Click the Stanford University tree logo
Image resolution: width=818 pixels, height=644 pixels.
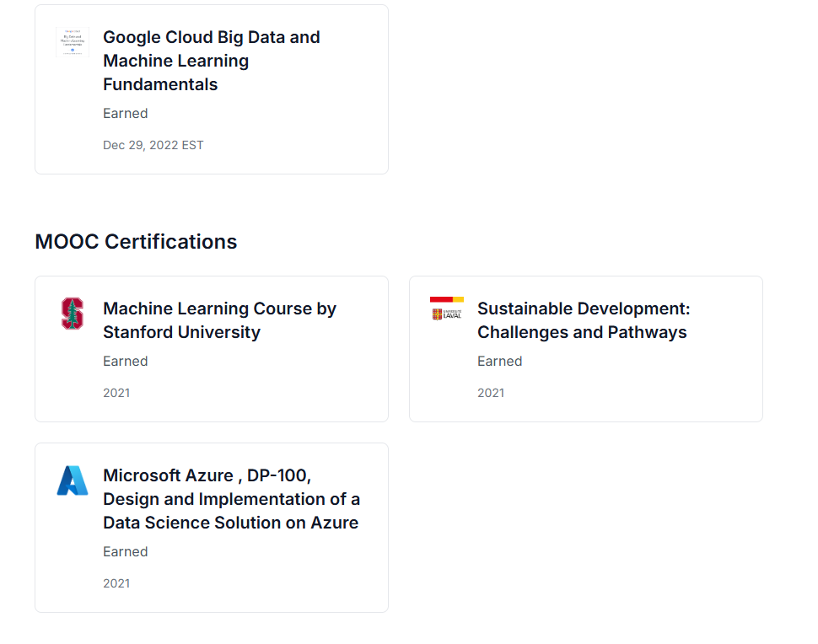click(73, 313)
